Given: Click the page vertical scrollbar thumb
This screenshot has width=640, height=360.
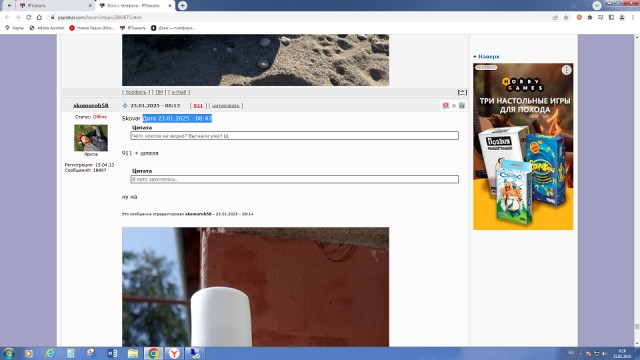Looking at the screenshot, I should [x=637, y=327].
